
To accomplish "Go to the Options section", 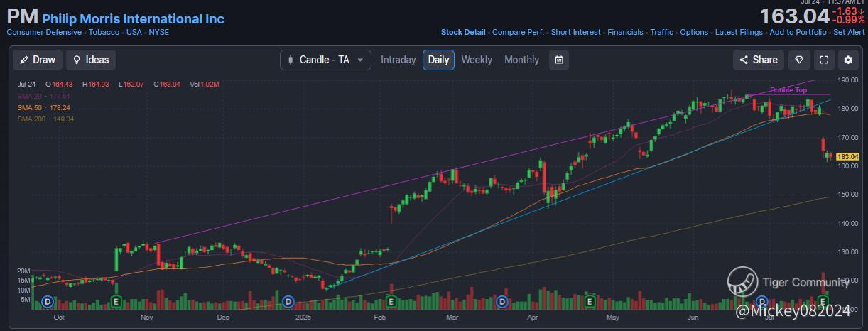I will tap(694, 32).
